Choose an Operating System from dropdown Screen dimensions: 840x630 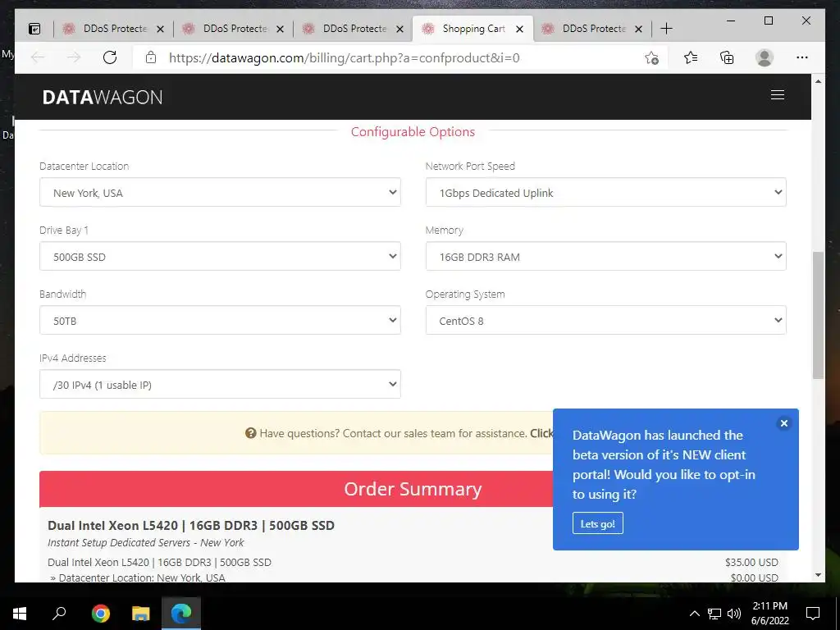(606, 321)
